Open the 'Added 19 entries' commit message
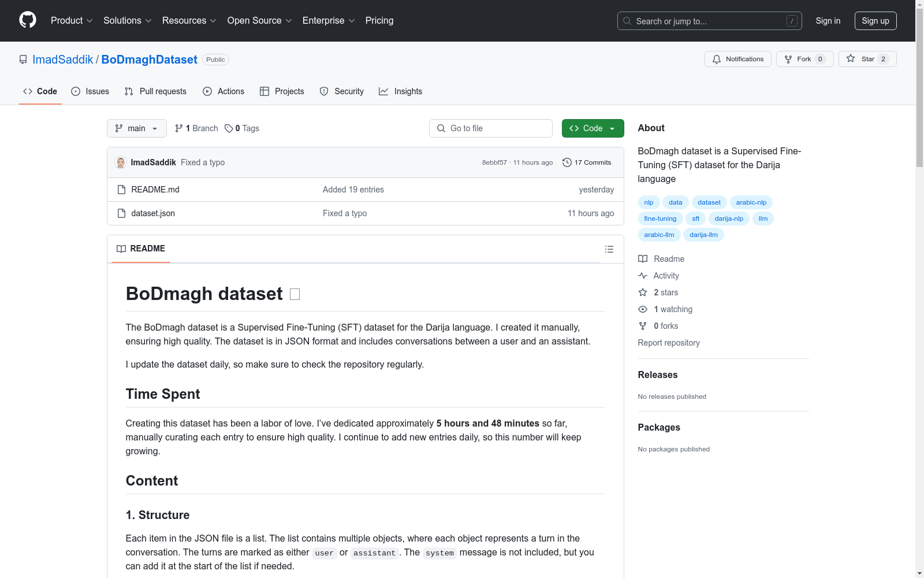Image resolution: width=924 pixels, height=578 pixels. click(353, 190)
